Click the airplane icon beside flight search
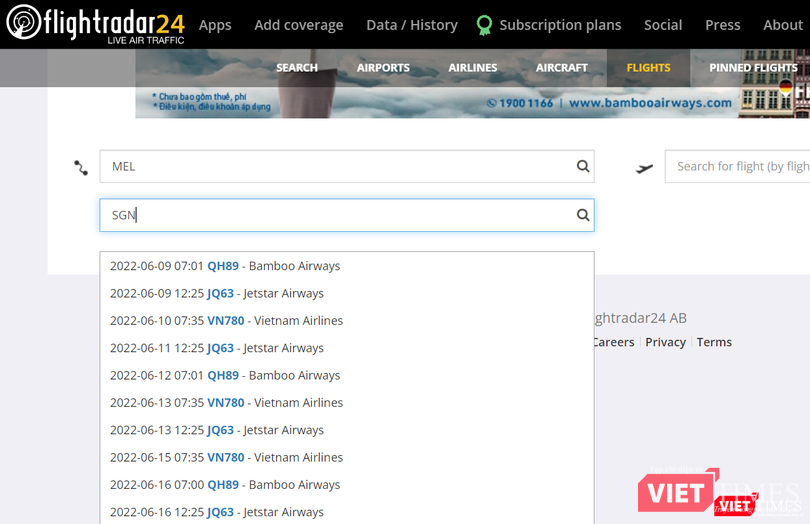Viewport: 810px width, 524px height. pyautogui.click(x=645, y=168)
